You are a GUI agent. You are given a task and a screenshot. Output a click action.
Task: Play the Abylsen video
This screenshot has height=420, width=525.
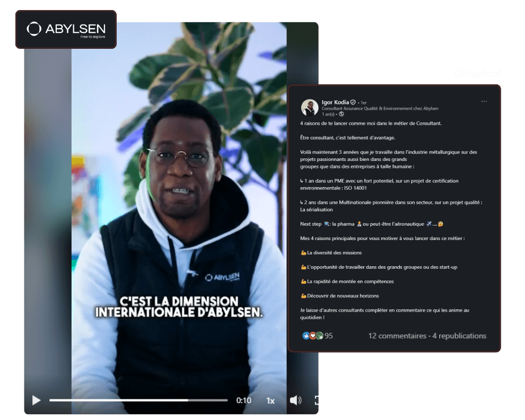tap(36, 400)
